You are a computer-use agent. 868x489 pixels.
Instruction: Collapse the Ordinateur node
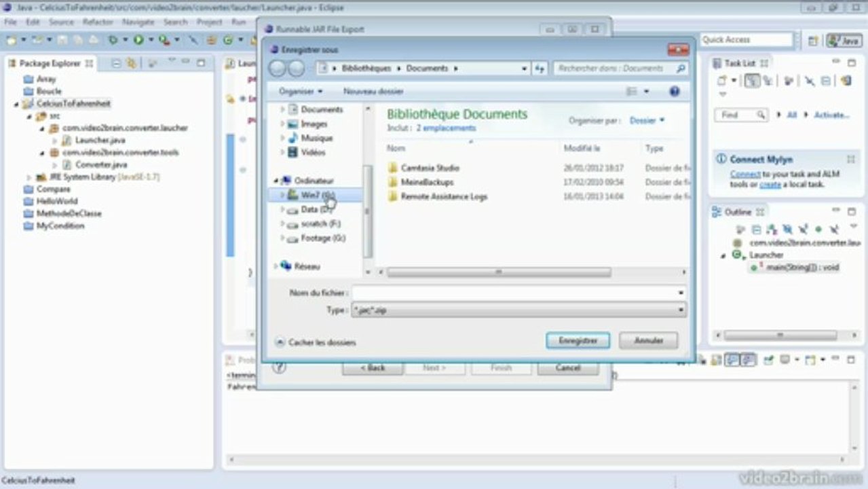coord(276,181)
